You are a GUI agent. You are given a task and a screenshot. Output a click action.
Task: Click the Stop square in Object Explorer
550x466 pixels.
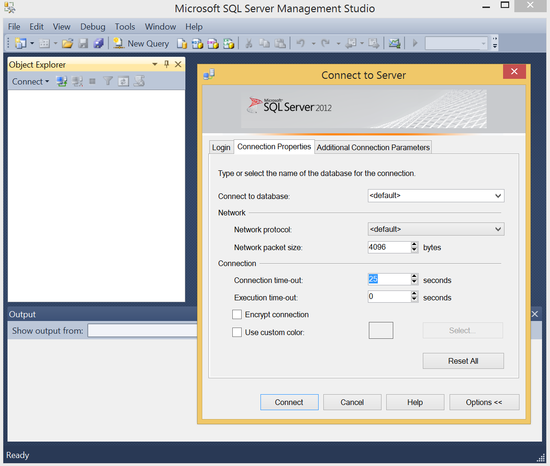(92, 81)
